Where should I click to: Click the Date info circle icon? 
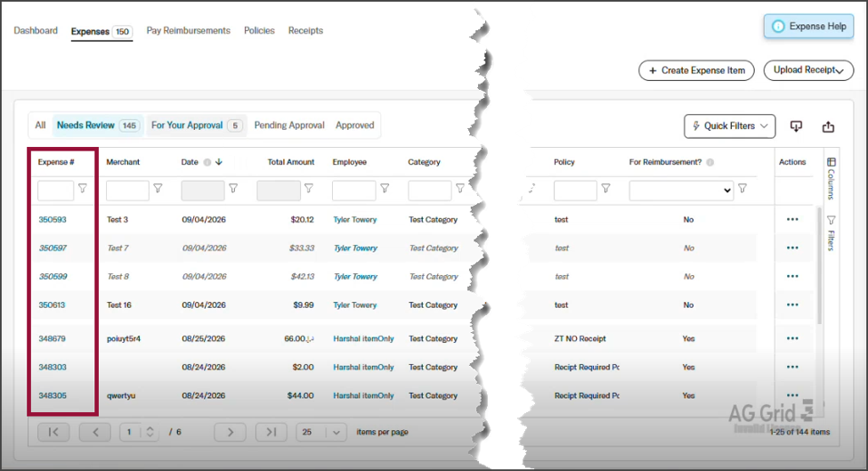click(207, 162)
